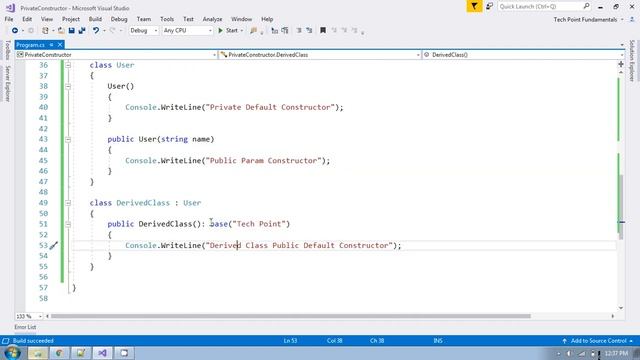Open the Window menu
This screenshot has height=360, width=640.
point(241,19)
